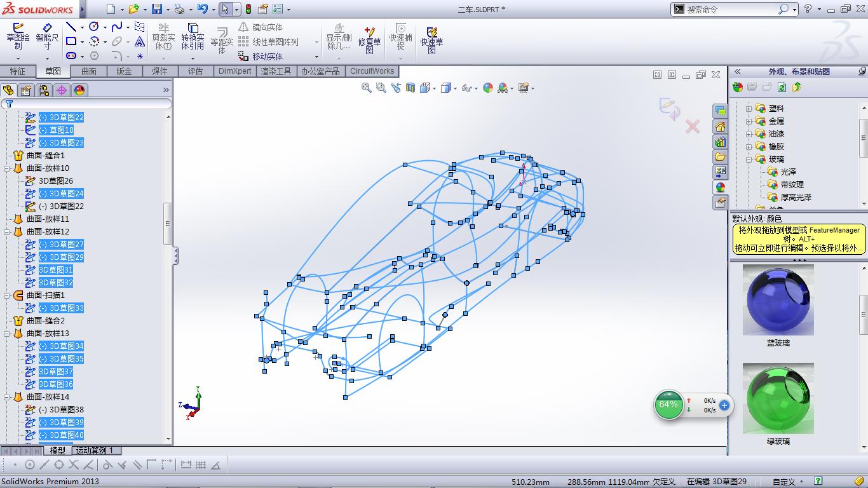Select the corner Rectangle sketch tool
The width and height of the screenshot is (868, 488).
pos(71,41)
